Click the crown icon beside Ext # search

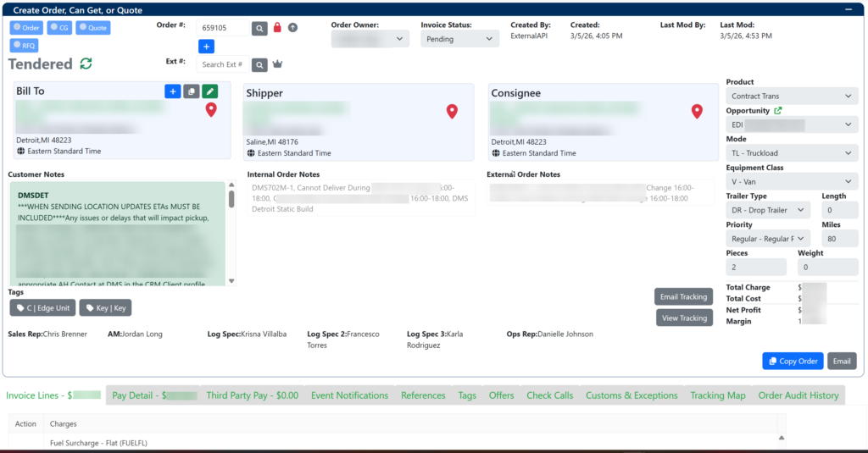point(277,64)
